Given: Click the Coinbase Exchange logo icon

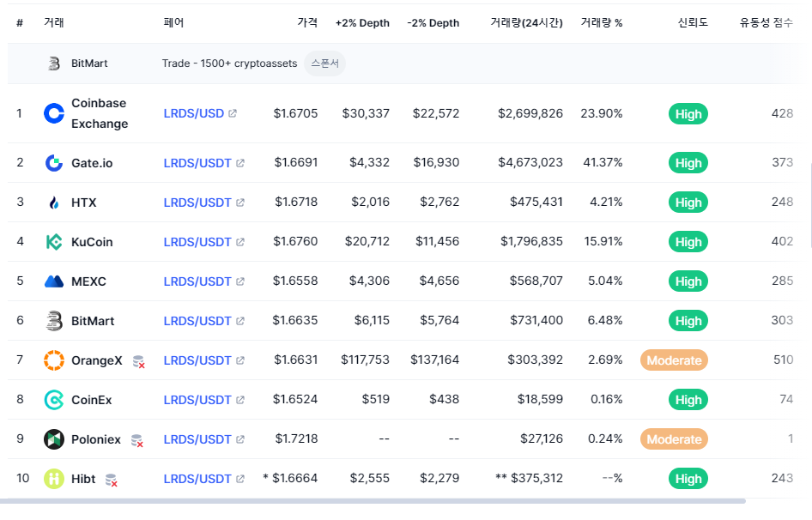Looking at the screenshot, I should pyautogui.click(x=54, y=113).
